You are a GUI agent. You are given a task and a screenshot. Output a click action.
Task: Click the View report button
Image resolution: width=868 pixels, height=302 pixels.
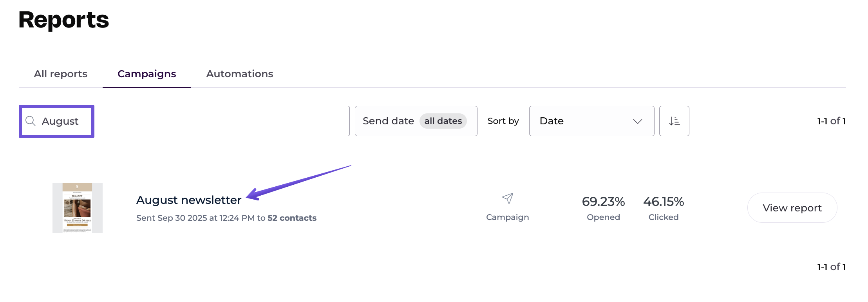click(x=792, y=208)
